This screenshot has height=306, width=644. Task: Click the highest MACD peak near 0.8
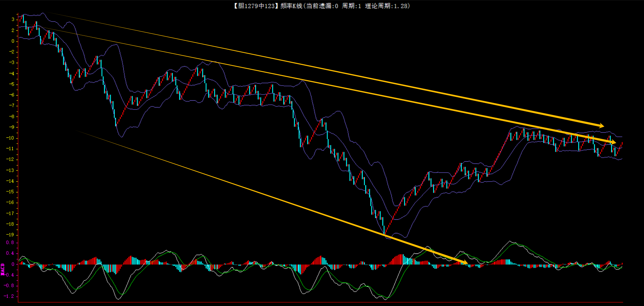(x=510, y=242)
